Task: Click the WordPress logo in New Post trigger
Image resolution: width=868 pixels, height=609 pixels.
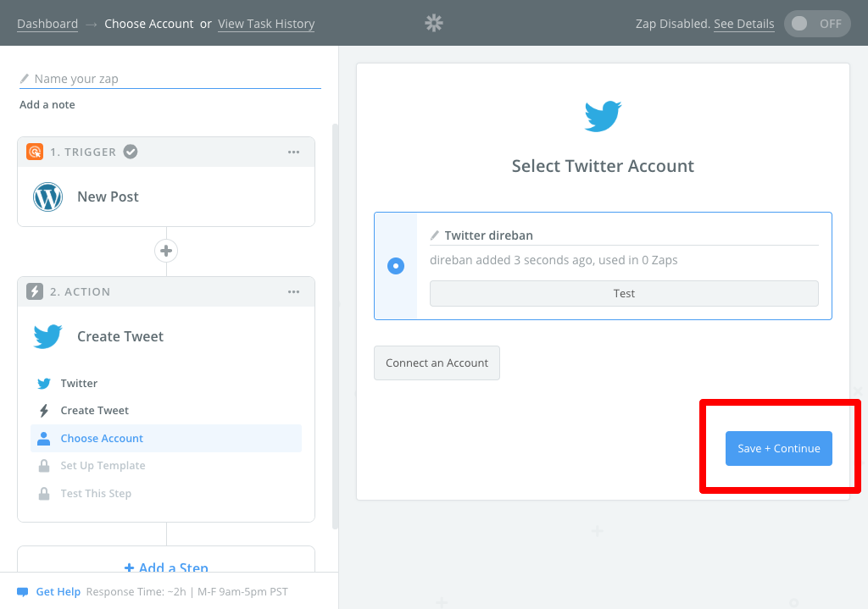Action: tap(48, 197)
